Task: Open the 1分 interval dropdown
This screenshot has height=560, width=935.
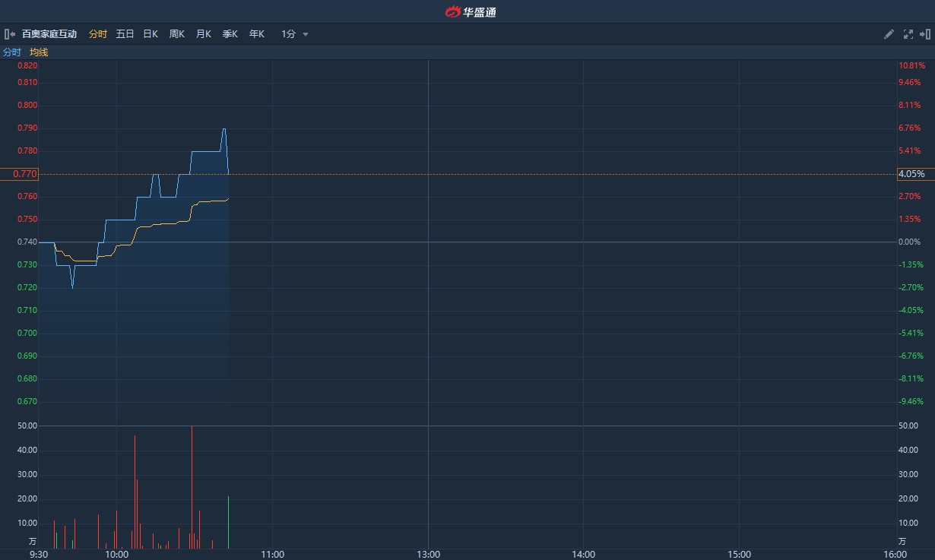Action: [287, 33]
